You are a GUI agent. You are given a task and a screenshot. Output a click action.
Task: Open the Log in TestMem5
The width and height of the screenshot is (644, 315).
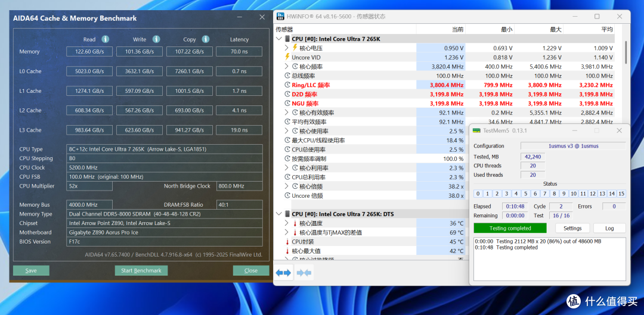point(609,228)
